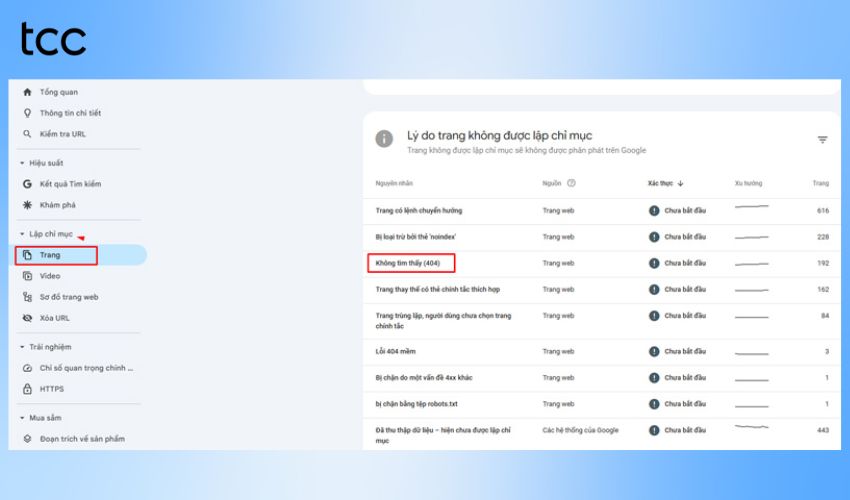
Task: Open Trang thay thế có thẻ chính tắc thích hợp
Action: point(438,290)
